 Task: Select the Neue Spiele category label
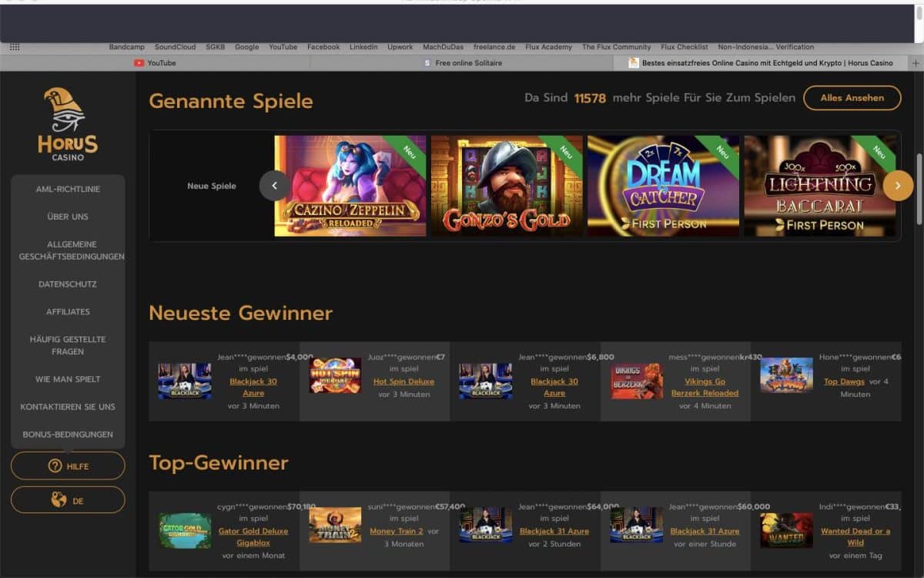(212, 186)
